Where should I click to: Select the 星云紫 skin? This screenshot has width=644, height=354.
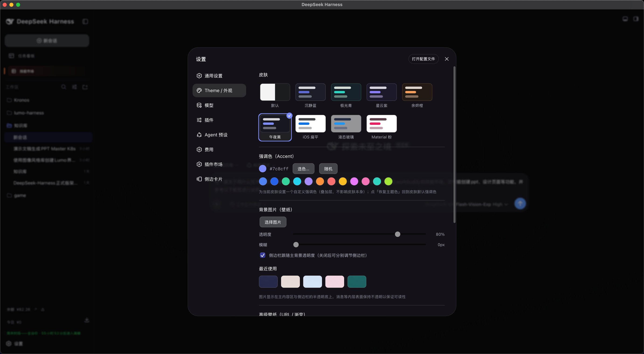coord(381,92)
